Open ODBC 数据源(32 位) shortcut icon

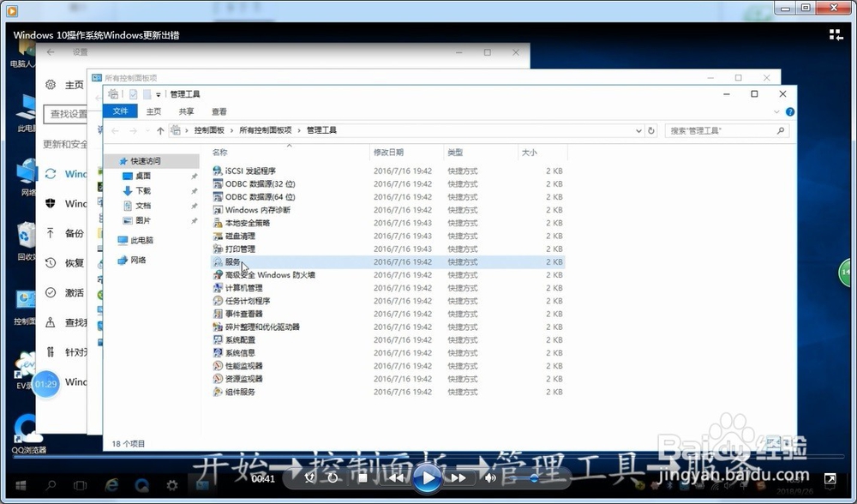[x=218, y=184]
